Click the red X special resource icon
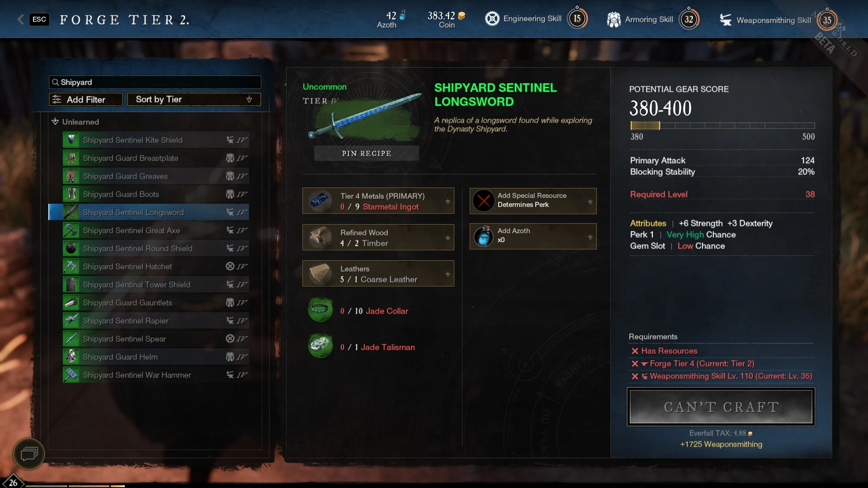Viewport: 868px width, 488px height. coord(483,200)
